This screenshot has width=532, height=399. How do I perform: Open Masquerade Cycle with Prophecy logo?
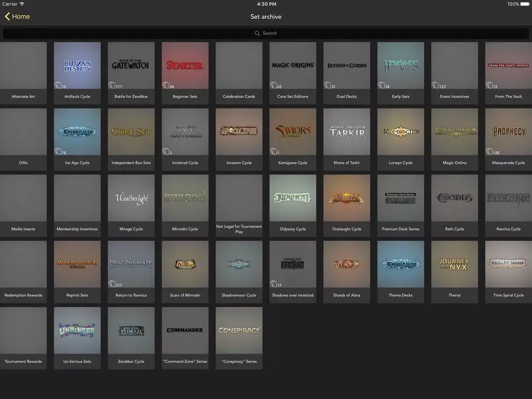point(509,139)
